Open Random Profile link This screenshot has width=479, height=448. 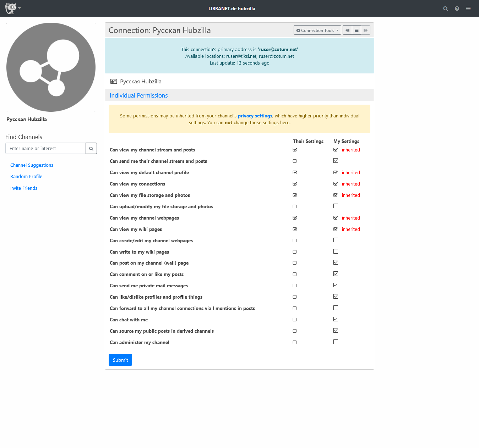[x=26, y=176]
